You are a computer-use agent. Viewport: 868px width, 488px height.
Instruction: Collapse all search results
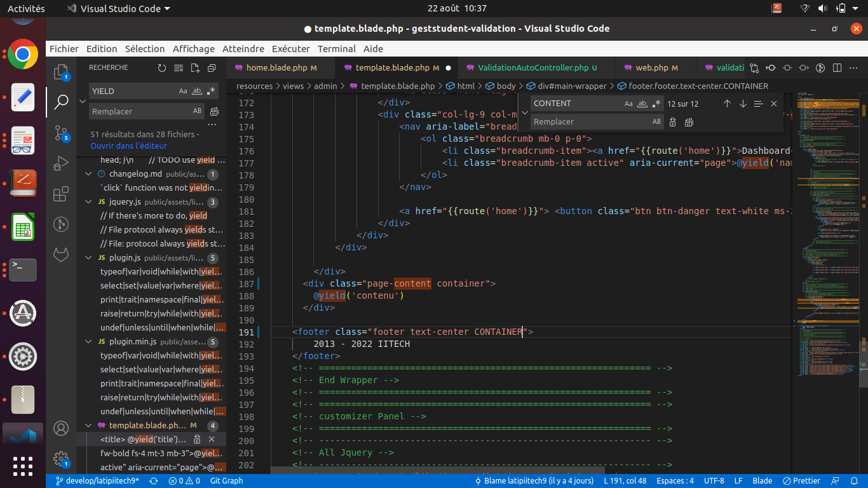pos(212,68)
